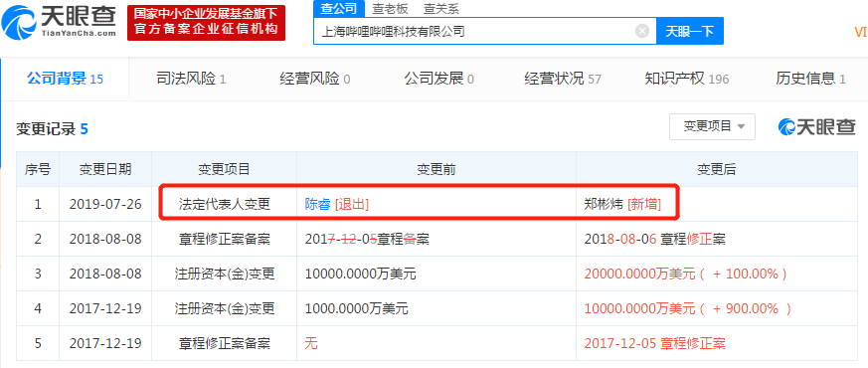
Task: Click the 10000.0000万美元 ( + 900.00% ) cell
Action: tap(716, 308)
